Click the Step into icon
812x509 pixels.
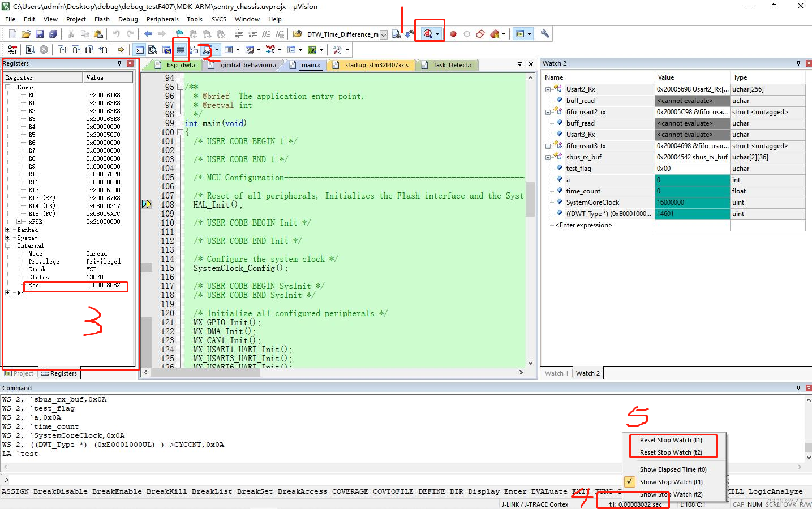[x=63, y=50]
